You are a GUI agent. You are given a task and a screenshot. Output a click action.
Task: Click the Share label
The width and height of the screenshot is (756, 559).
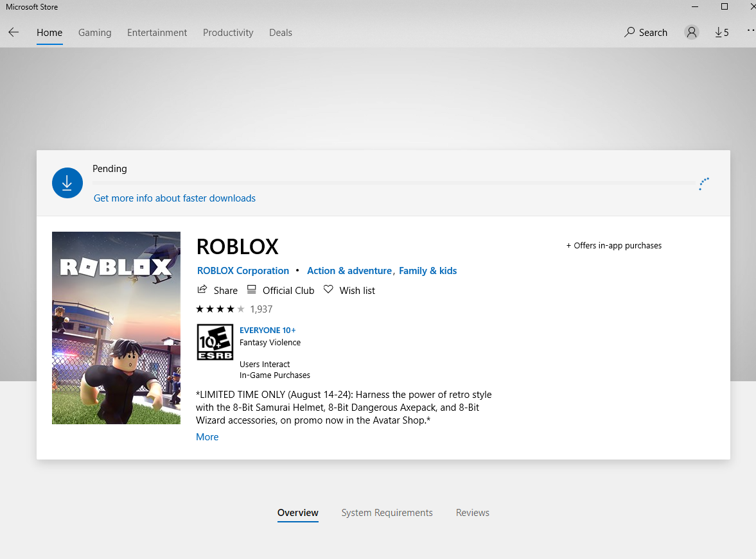tap(225, 291)
